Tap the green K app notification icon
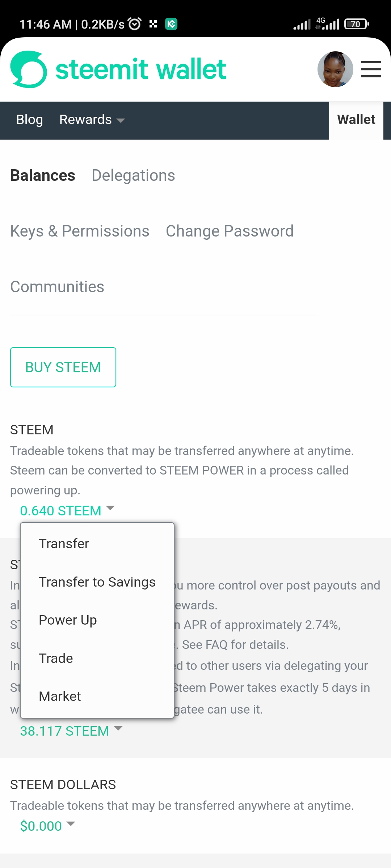The width and height of the screenshot is (391, 868). [x=171, y=24]
